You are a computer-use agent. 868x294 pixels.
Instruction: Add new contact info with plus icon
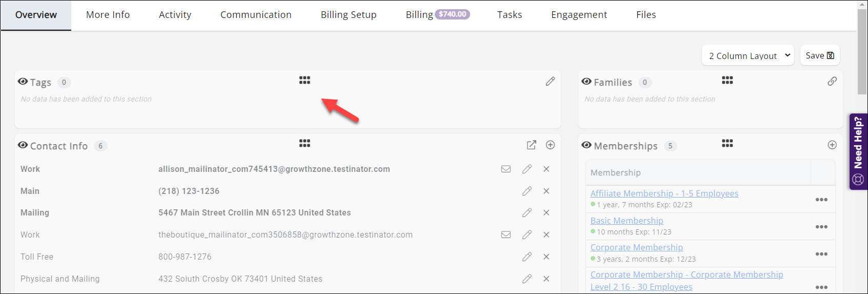click(550, 145)
